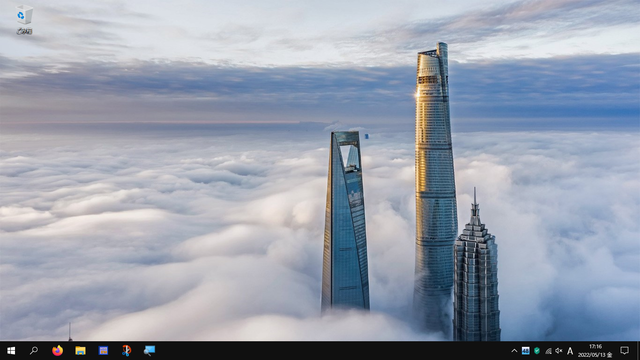Screen dimensions: 640x360
Task: Open the monitor with magnifier taskbar app
Action: click(x=149, y=351)
